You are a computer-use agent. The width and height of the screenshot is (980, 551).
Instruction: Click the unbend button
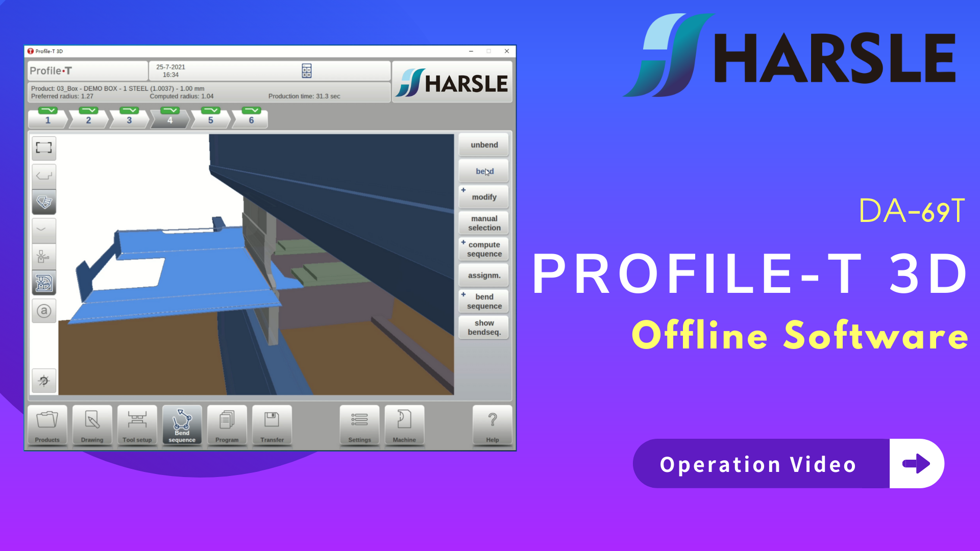[x=484, y=145]
